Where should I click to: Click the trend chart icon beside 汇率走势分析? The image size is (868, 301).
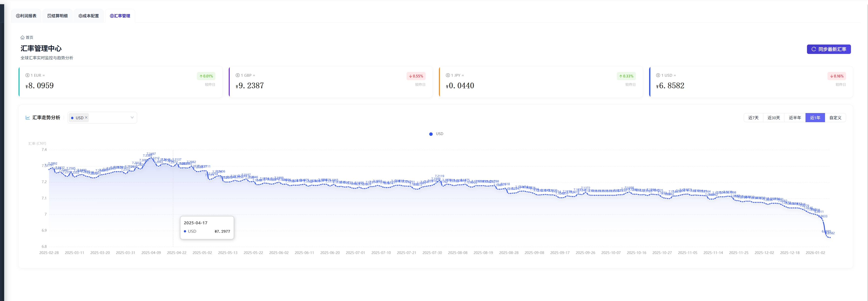coord(28,118)
